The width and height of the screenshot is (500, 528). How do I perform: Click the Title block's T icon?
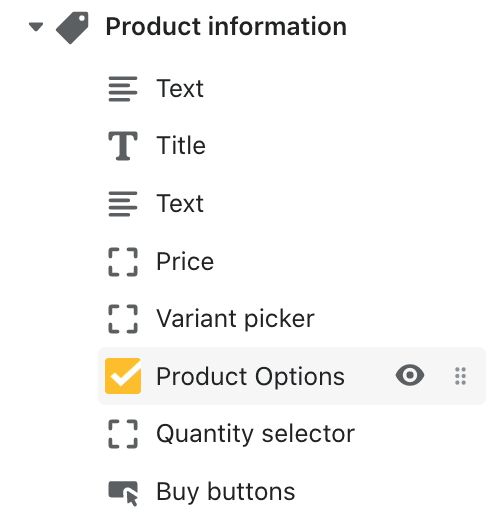coord(123,146)
